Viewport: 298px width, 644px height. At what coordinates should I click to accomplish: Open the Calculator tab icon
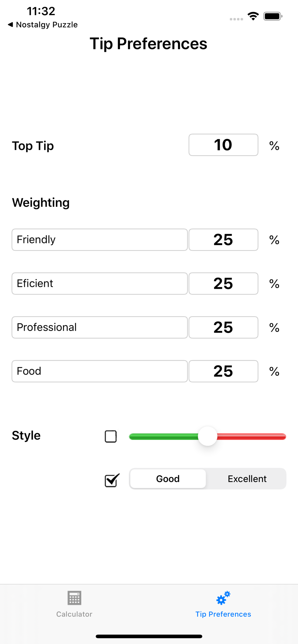tap(74, 598)
